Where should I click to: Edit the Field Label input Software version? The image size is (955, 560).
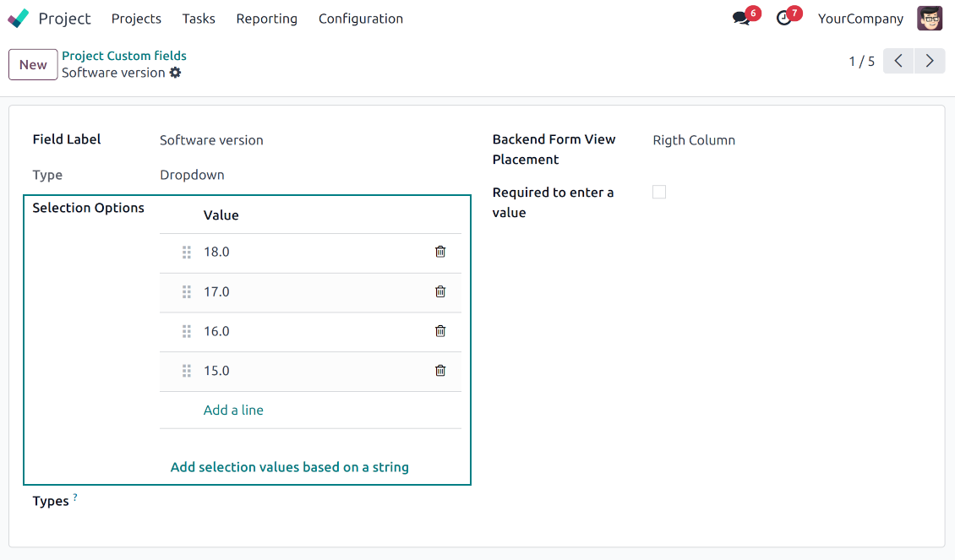pos(304,140)
